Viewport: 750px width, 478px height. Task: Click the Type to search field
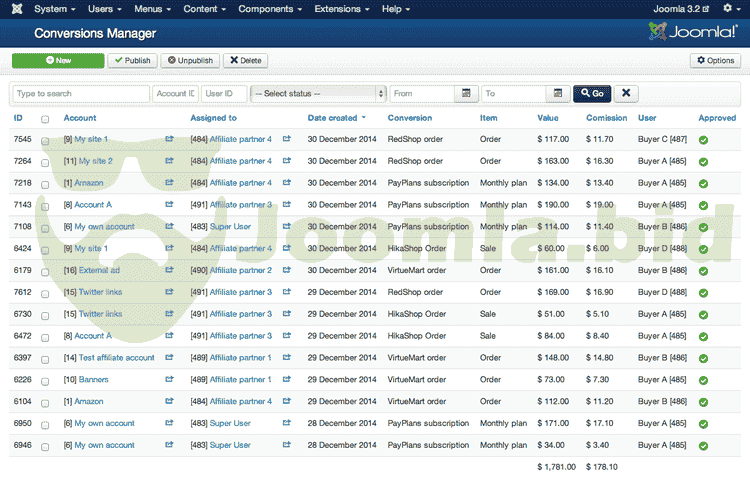81,93
